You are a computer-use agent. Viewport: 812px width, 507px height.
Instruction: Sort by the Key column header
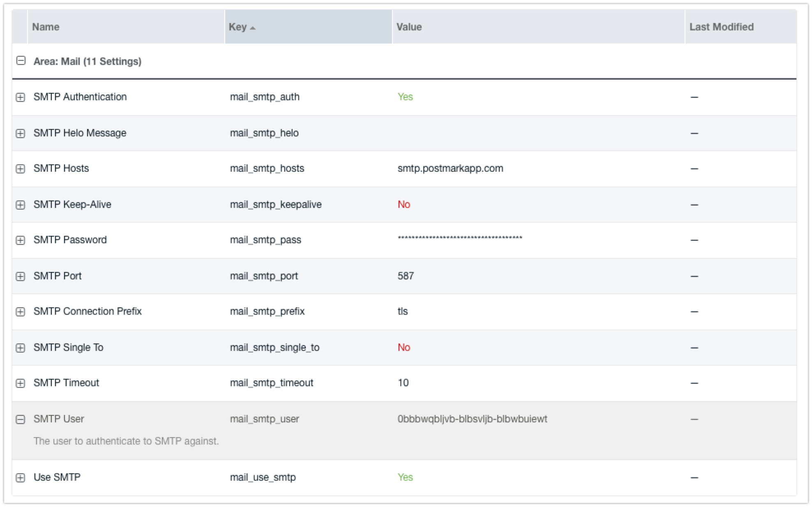[308, 27]
